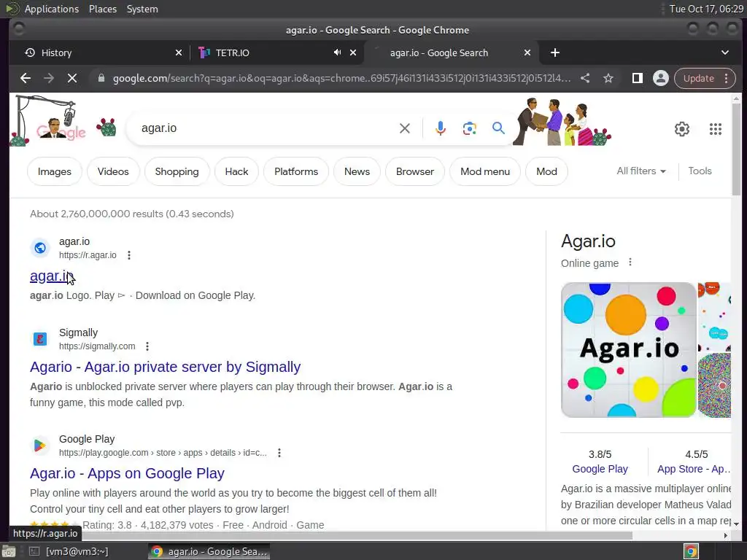This screenshot has width=747, height=560.
Task: Click the vertical page scrollbar
Action: point(736,149)
